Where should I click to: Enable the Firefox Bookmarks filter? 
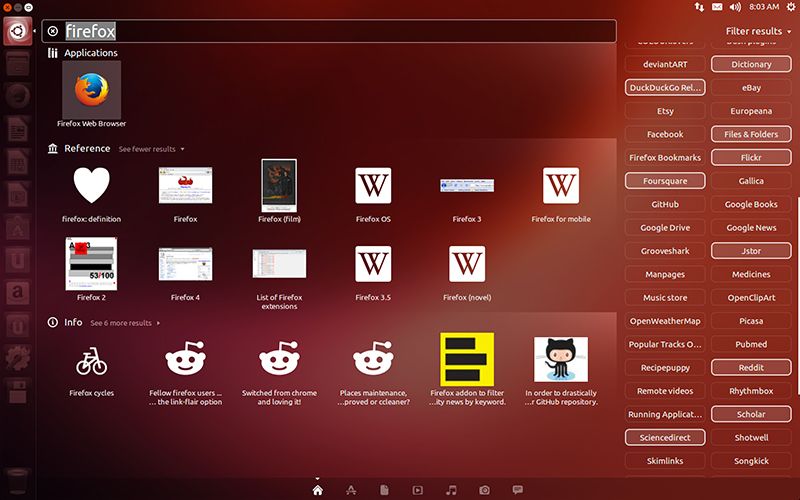[665, 158]
